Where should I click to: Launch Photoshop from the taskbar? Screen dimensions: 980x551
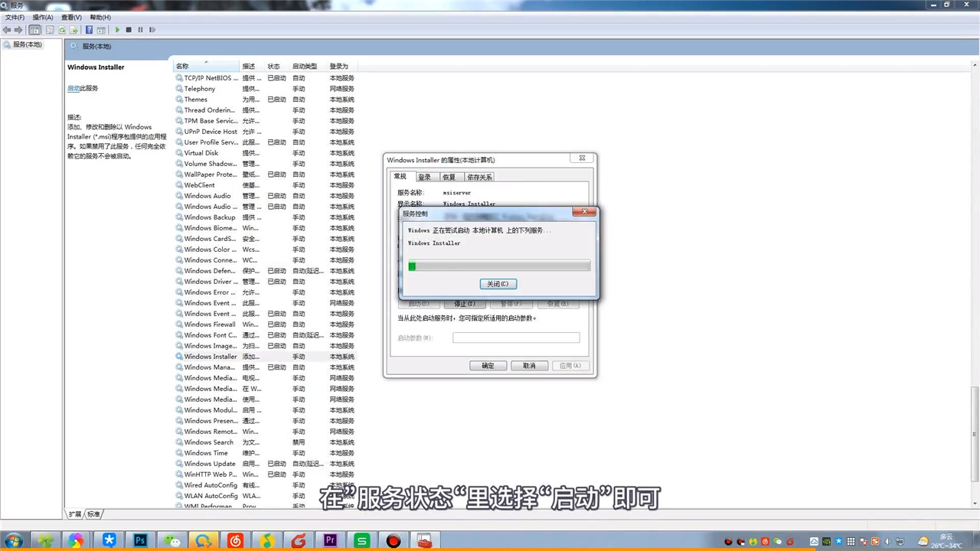pos(139,541)
